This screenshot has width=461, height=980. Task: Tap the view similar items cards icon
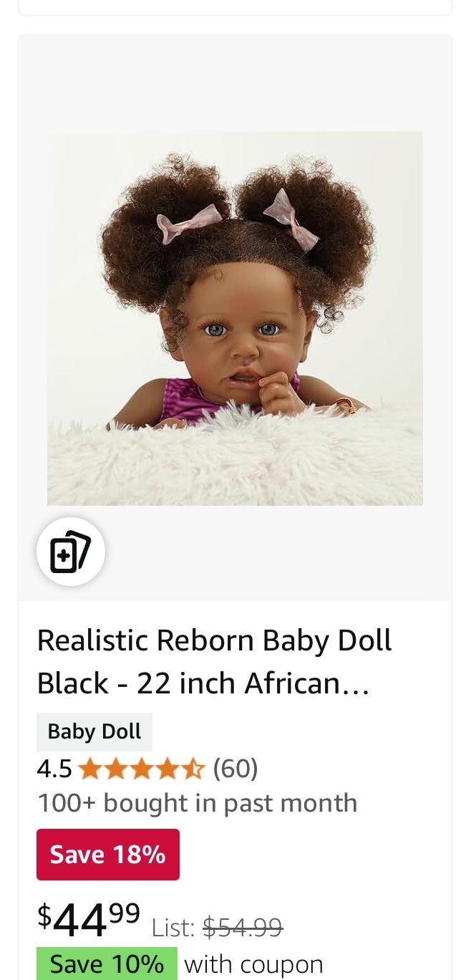coord(71,552)
